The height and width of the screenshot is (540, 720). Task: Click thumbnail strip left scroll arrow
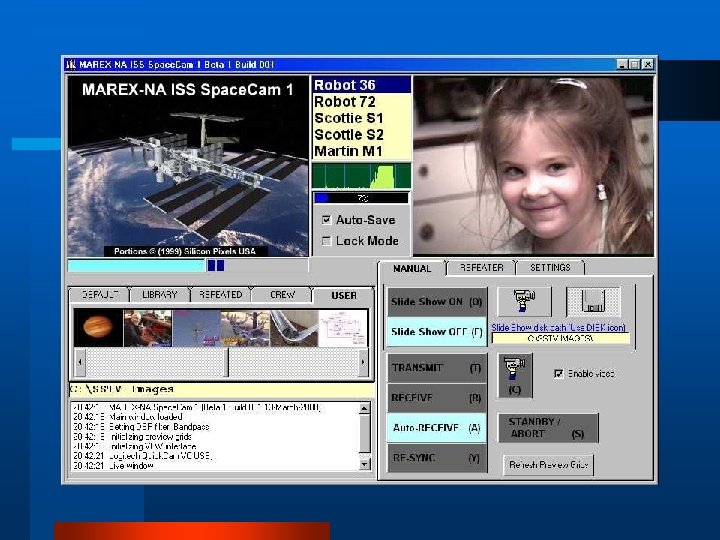coord(80,362)
